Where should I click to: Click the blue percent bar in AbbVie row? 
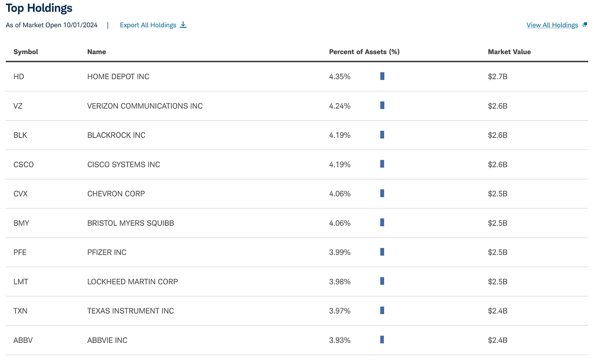[382, 340]
